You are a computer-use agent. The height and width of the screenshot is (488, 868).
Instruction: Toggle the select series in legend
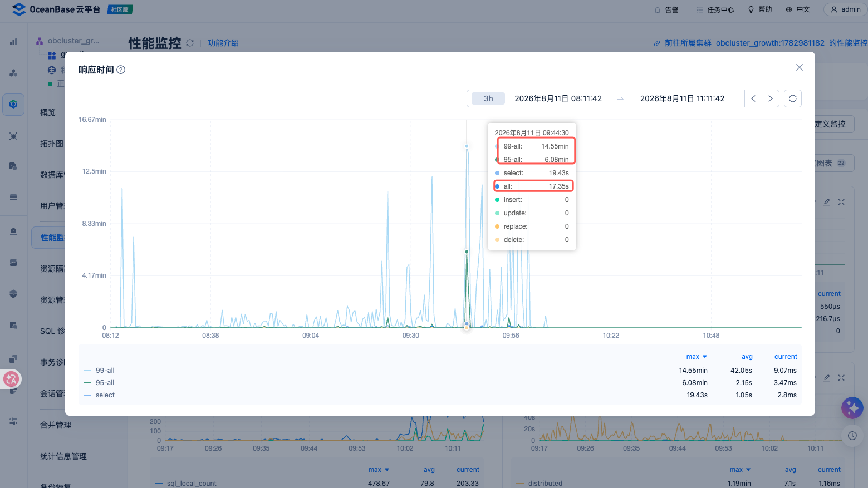pyautogui.click(x=99, y=395)
